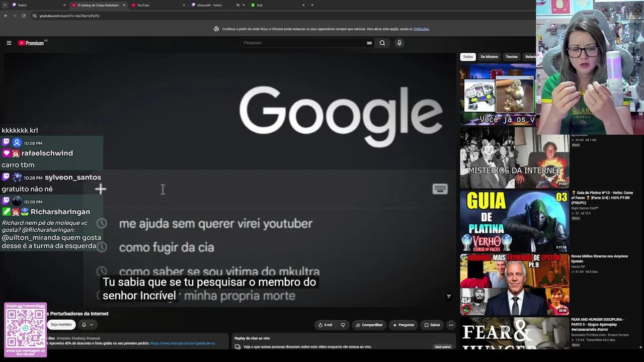The image size is (644, 362).
Task: Click the 'Perguntar' ask button
Action: point(404,325)
